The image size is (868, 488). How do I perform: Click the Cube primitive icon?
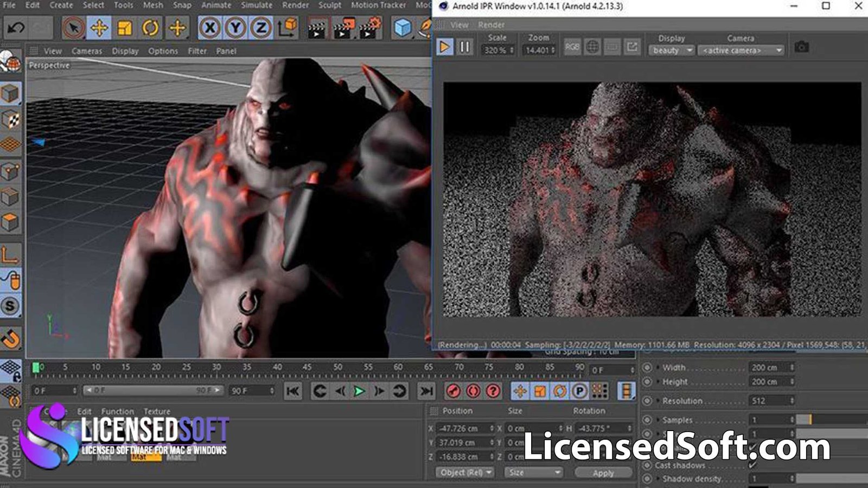403,28
